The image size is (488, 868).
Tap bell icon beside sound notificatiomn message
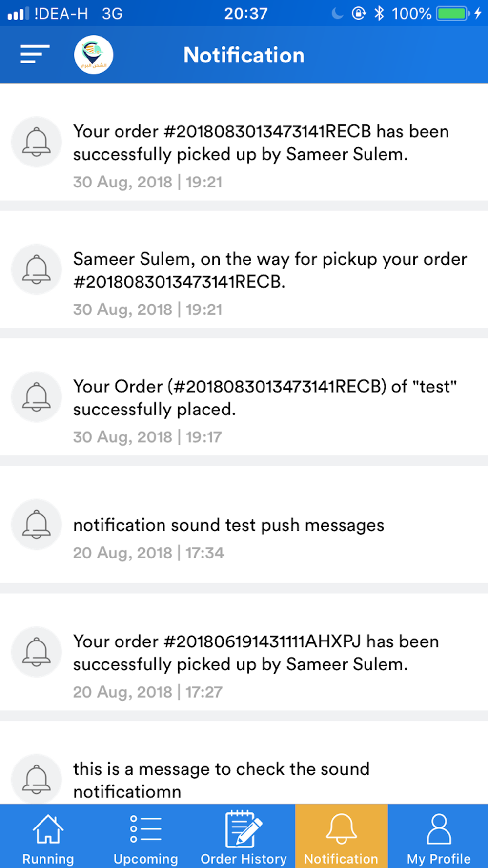click(37, 779)
